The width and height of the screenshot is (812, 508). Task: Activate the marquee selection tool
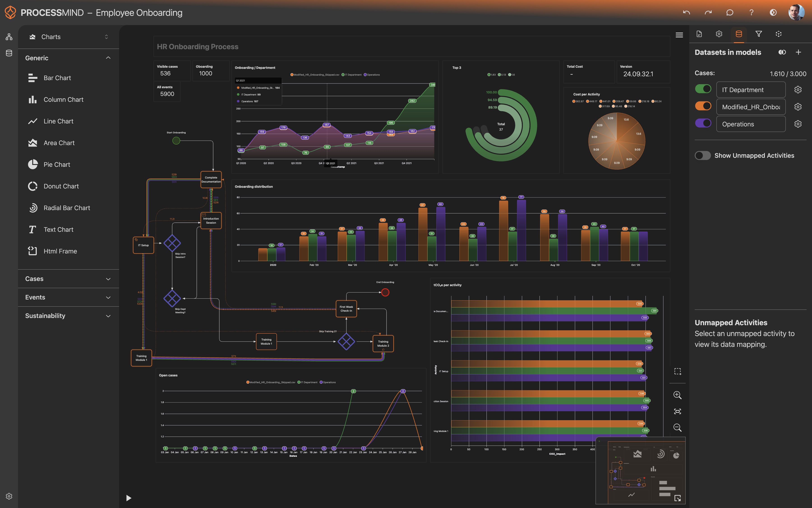pyautogui.click(x=678, y=371)
